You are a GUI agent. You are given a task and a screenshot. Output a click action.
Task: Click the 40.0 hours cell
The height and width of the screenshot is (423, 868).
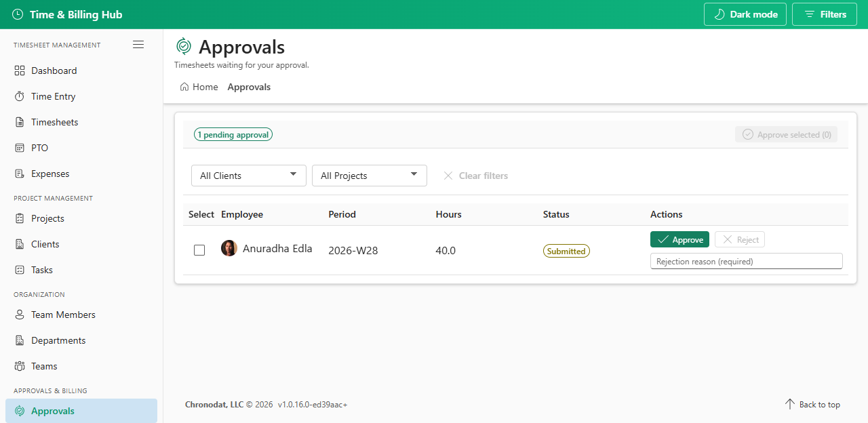pos(446,250)
